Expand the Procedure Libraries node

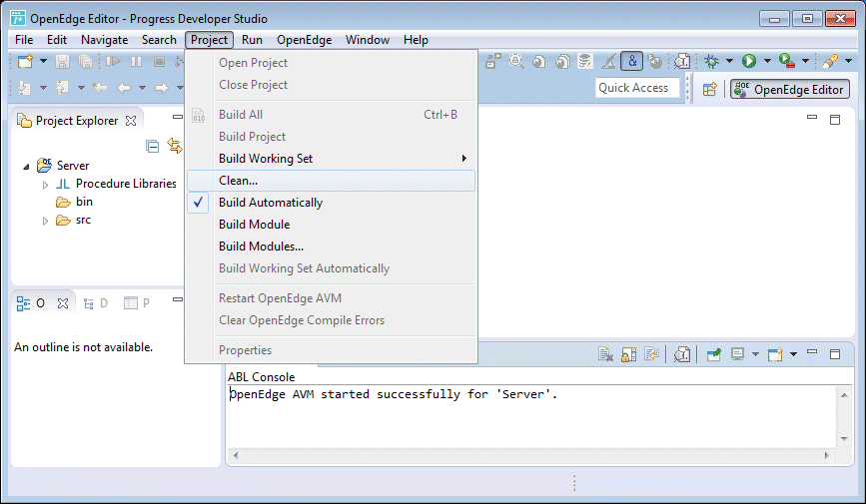coord(45,185)
